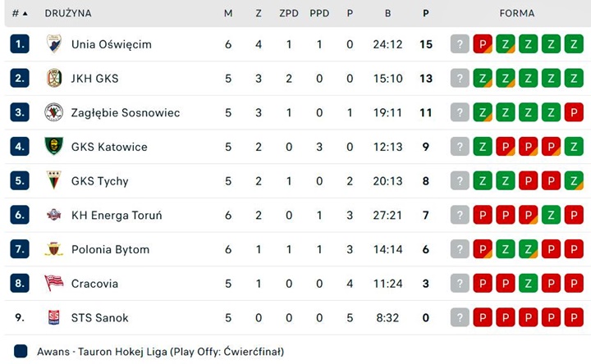Click the Cracovia team logo
This screenshot has height=364, width=591.
point(54,284)
